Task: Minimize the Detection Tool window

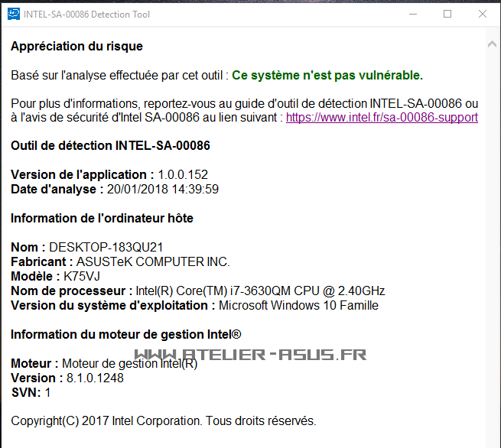Action: [x=413, y=14]
